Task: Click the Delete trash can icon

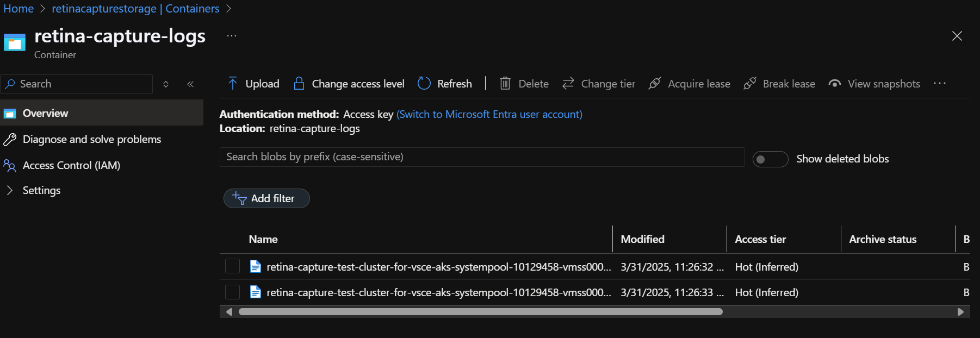Action: (x=505, y=83)
